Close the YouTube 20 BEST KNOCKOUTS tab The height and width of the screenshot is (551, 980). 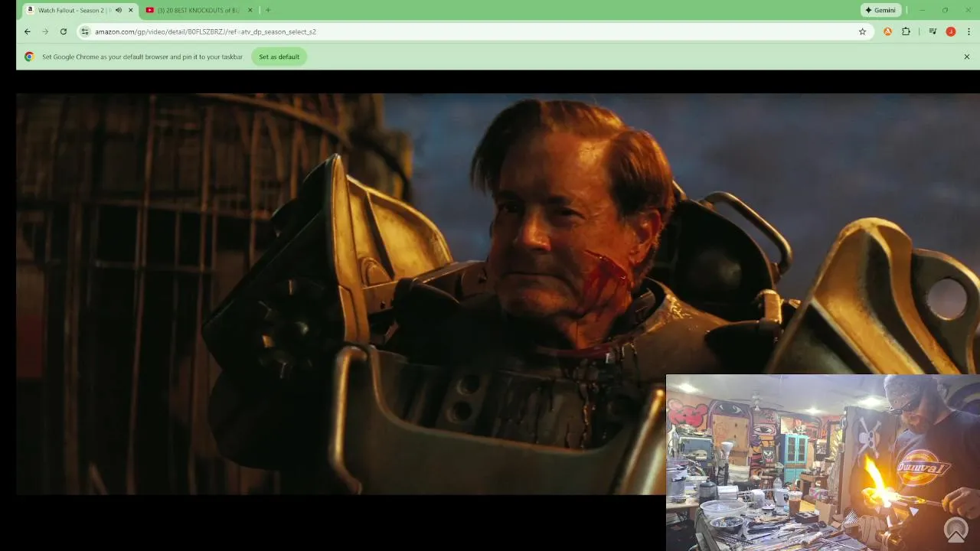coord(250,10)
